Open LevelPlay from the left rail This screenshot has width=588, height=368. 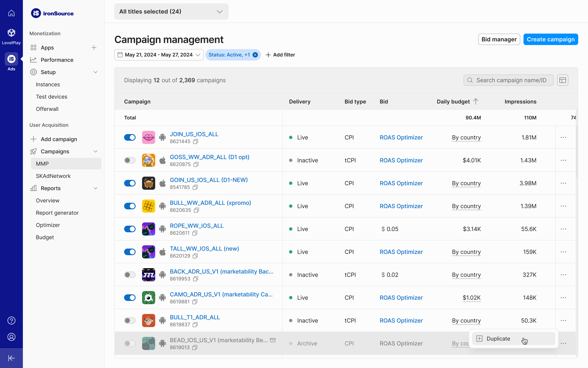click(11, 36)
